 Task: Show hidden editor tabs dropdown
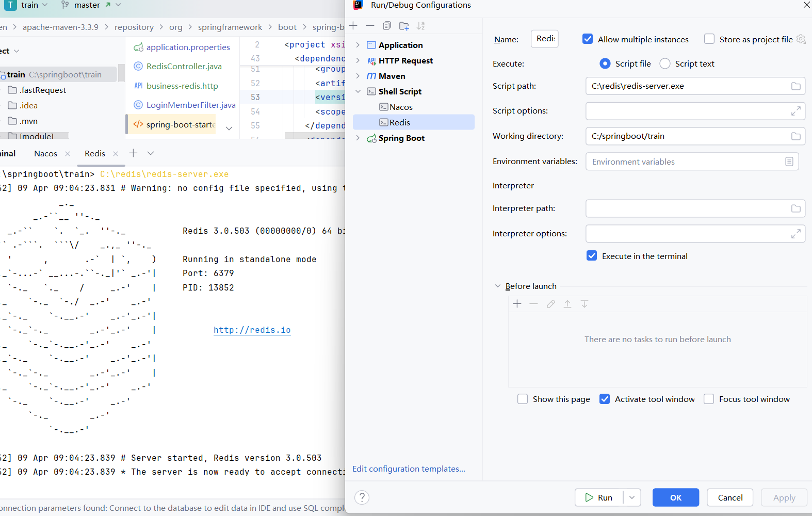pyautogui.click(x=229, y=128)
